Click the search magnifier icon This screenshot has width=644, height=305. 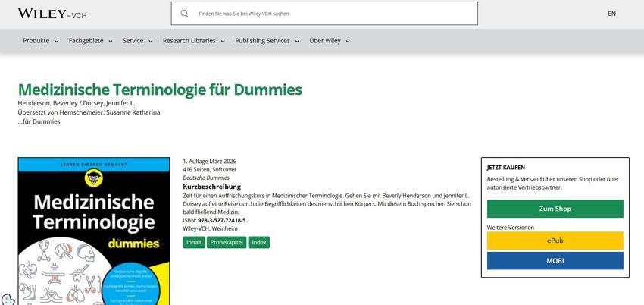tap(184, 14)
